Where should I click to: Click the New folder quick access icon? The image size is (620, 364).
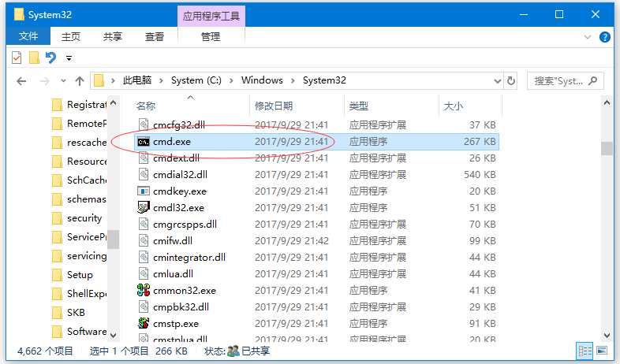pyautogui.click(x=34, y=58)
